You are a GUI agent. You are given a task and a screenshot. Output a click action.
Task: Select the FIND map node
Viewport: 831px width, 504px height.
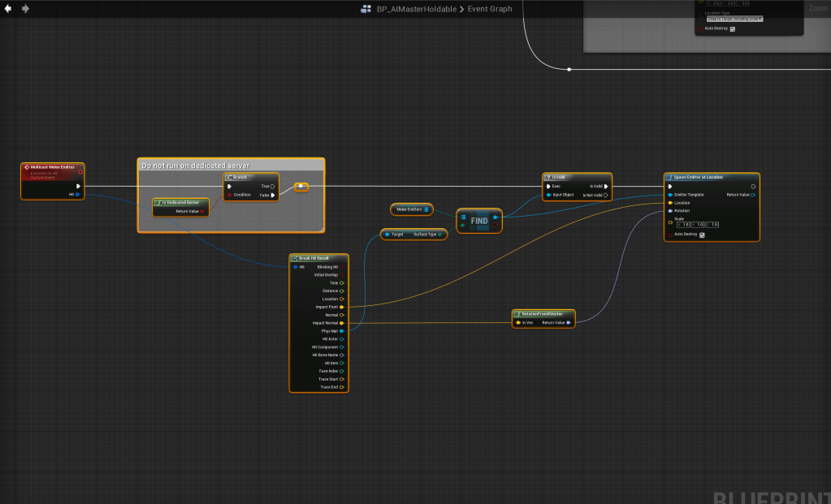coord(478,221)
